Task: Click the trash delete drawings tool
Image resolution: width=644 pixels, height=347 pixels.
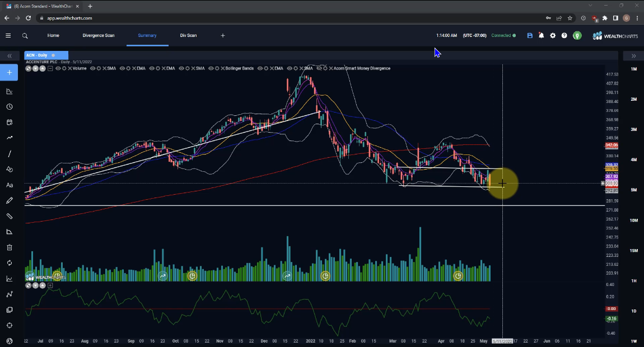Action: [10, 247]
